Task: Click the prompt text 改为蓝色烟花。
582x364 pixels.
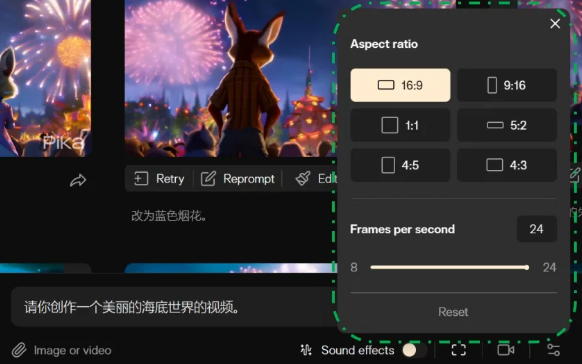Action: click(169, 216)
